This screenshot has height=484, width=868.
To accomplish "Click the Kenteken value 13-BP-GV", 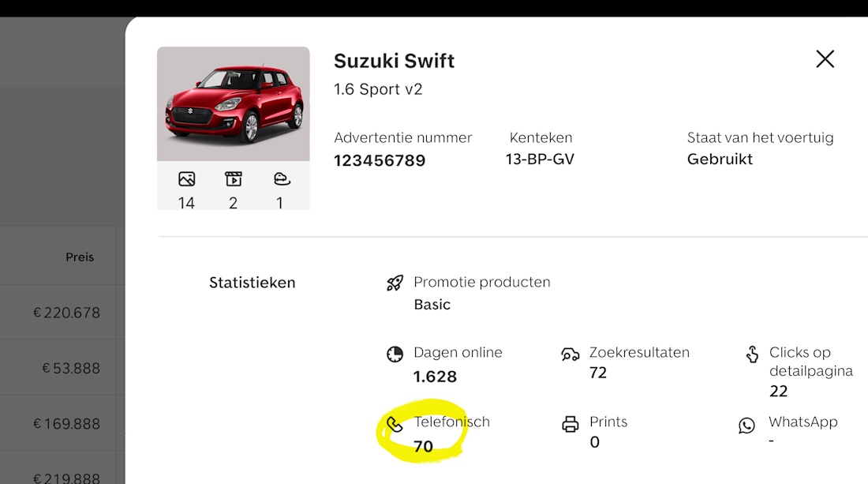I will [540, 159].
